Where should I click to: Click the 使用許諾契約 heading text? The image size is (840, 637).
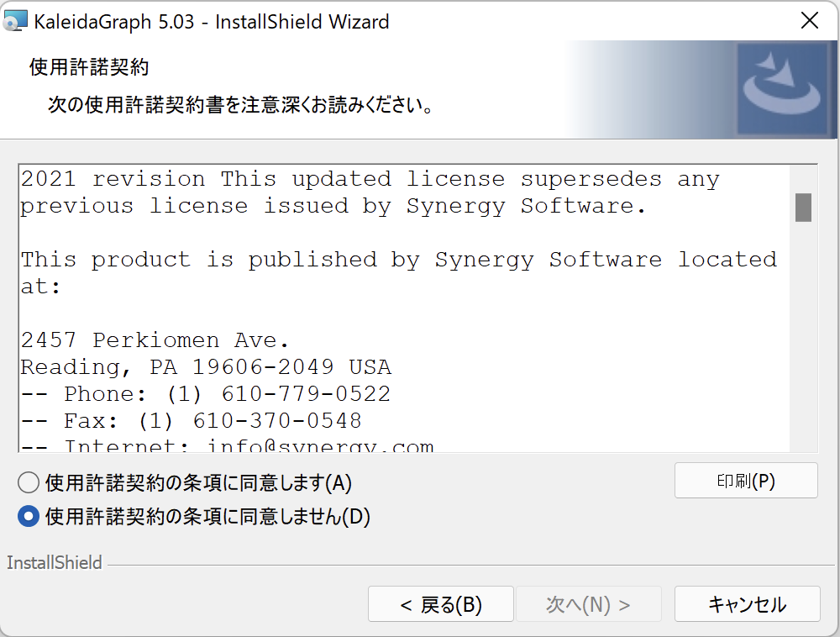tap(88, 67)
